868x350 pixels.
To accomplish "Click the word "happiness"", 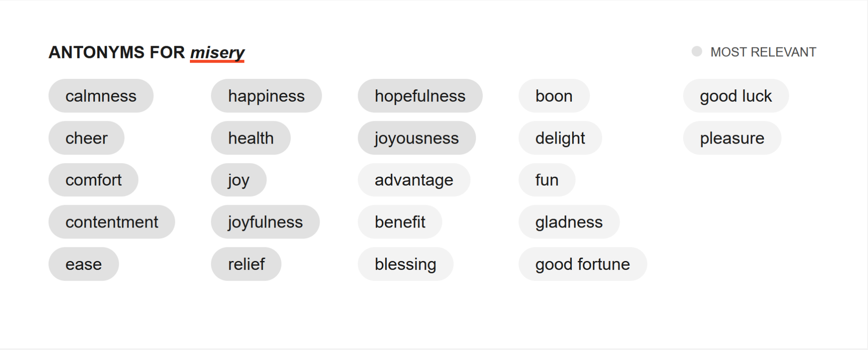I will (266, 96).
